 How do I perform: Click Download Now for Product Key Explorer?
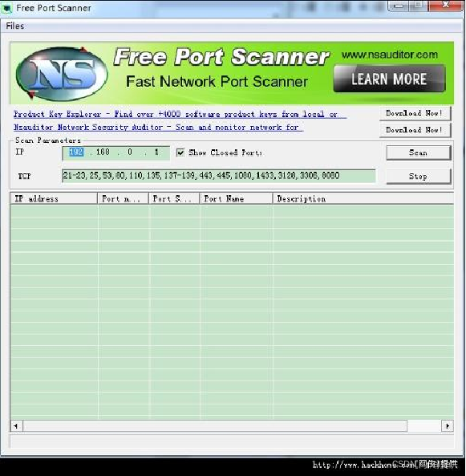click(415, 113)
